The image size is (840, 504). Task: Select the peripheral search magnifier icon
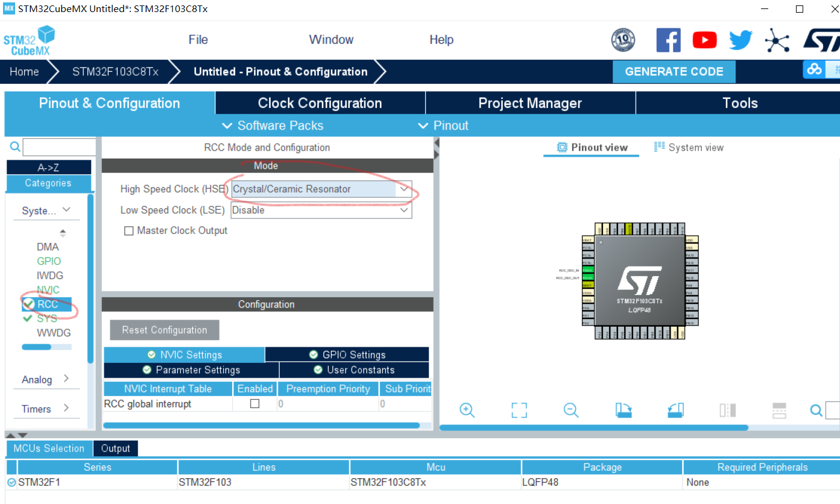click(x=14, y=146)
